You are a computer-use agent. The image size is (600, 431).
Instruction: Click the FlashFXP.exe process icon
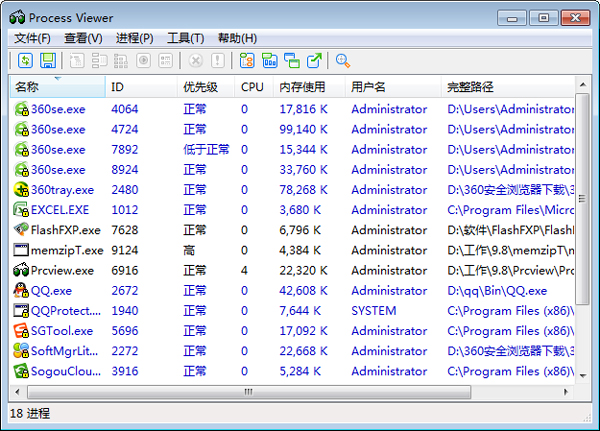click(x=21, y=230)
